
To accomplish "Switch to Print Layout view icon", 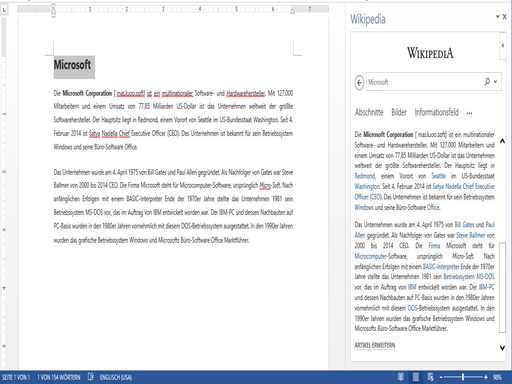I will click(x=416, y=377).
